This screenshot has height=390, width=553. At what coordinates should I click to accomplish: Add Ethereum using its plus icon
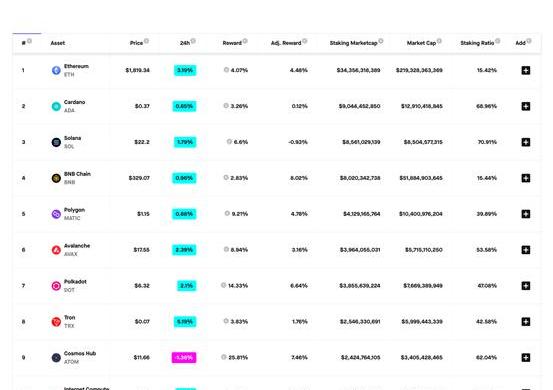525,70
